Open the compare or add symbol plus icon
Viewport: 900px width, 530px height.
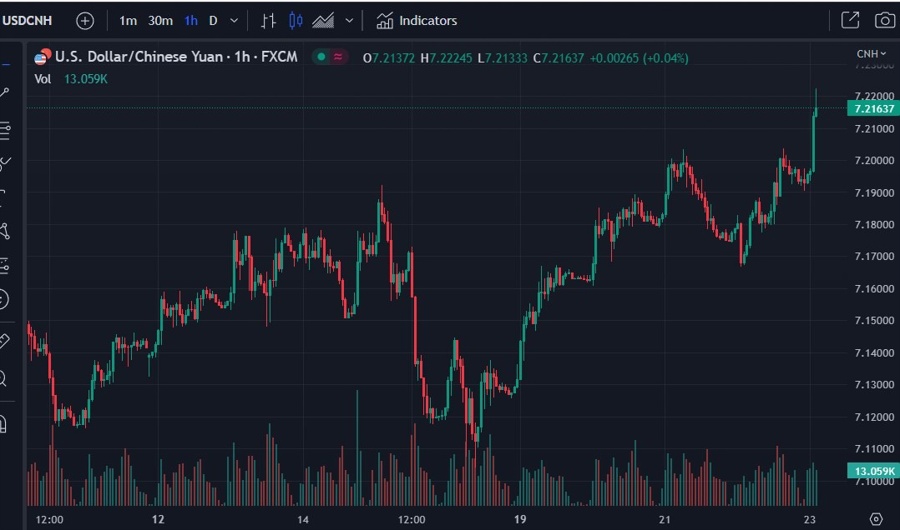click(x=85, y=21)
